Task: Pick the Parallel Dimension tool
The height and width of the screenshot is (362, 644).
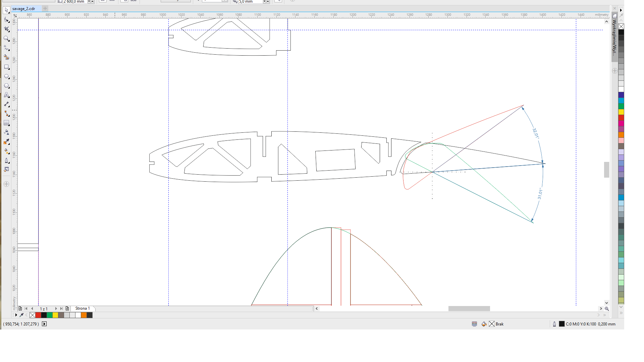Action: 6,104
